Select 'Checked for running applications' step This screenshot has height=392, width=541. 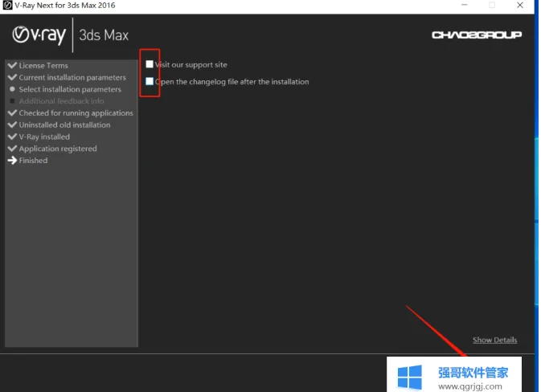tap(76, 113)
